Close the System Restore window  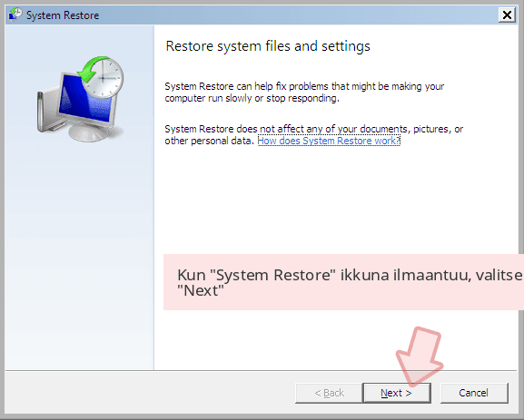point(507,15)
